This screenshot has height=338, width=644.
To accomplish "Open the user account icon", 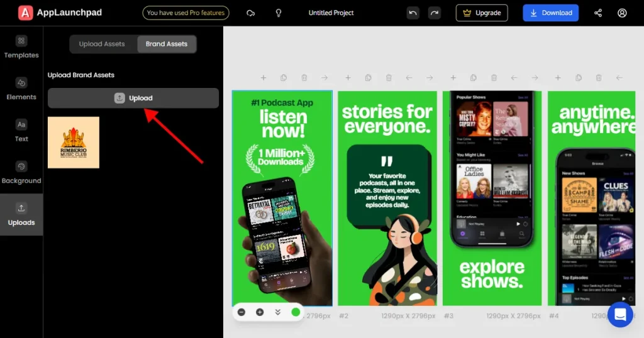I will 622,13.
